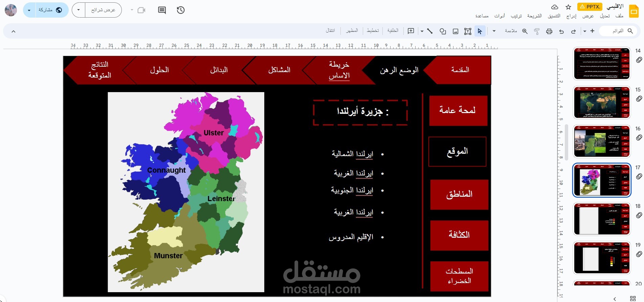
Task: Click the link icon beside slide 18
Action: click(x=639, y=215)
